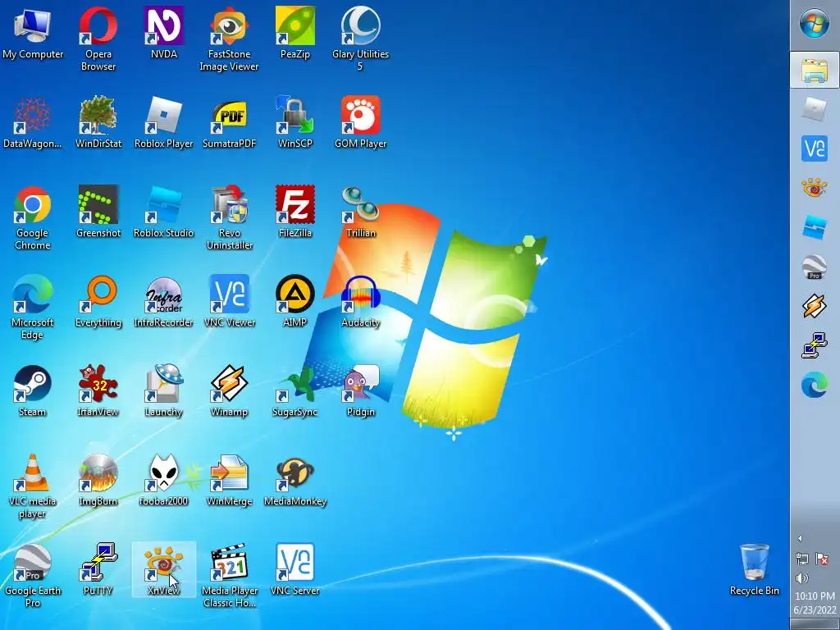Launch Microsoft Edge from the taskbar
The image size is (840, 630).
(815, 385)
